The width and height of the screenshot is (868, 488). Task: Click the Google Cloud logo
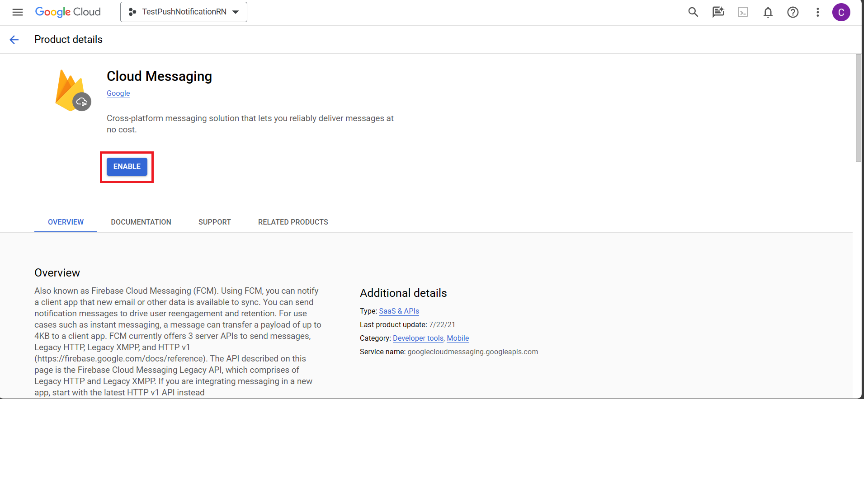point(68,12)
